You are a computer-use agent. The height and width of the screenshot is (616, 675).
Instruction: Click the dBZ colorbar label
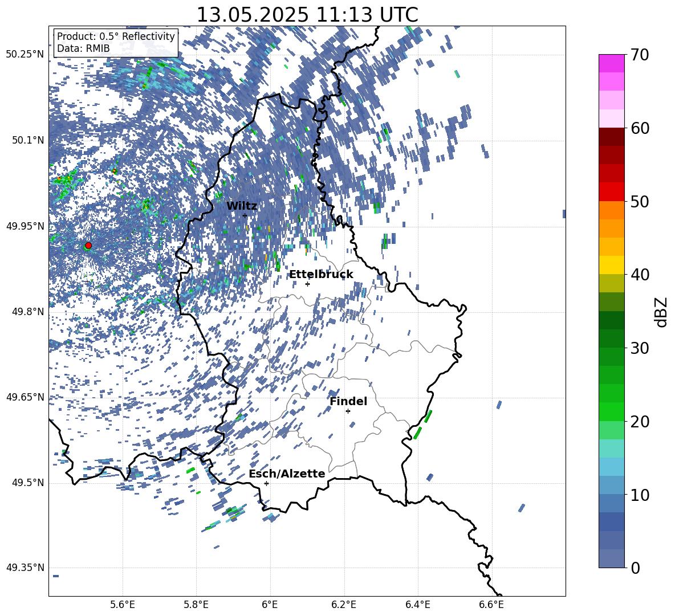point(662,312)
